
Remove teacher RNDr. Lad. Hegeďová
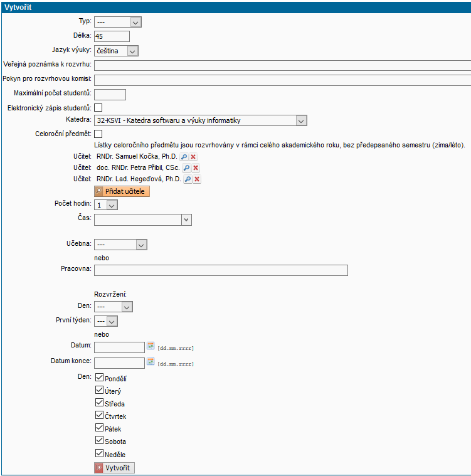pos(197,179)
